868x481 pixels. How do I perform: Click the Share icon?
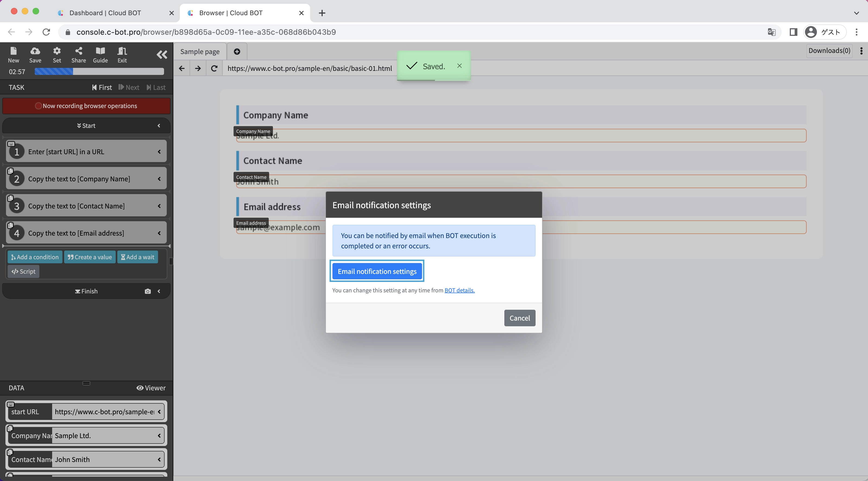tap(78, 54)
